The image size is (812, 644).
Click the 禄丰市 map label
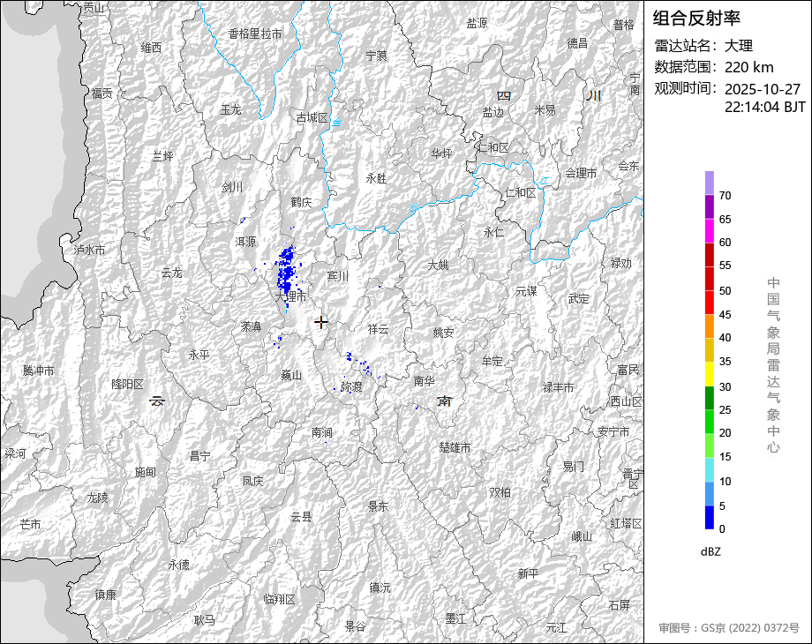(x=558, y=387)
